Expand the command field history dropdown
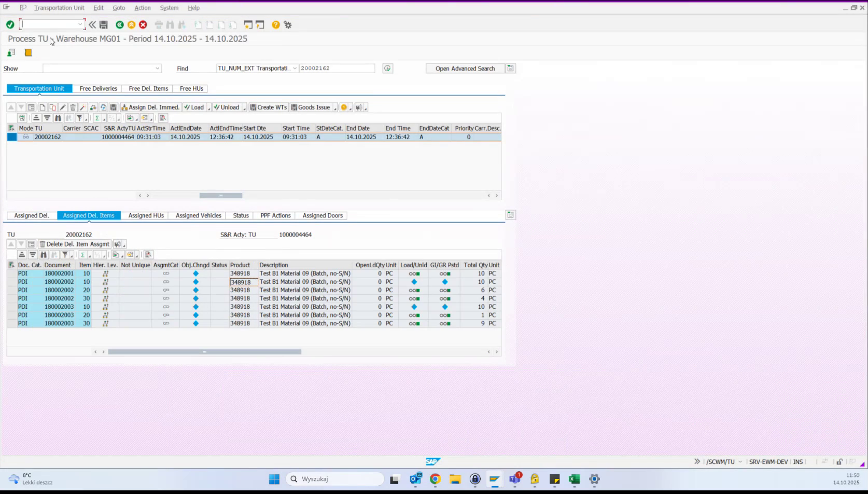The image size is (868, 494). click(80, 24)
